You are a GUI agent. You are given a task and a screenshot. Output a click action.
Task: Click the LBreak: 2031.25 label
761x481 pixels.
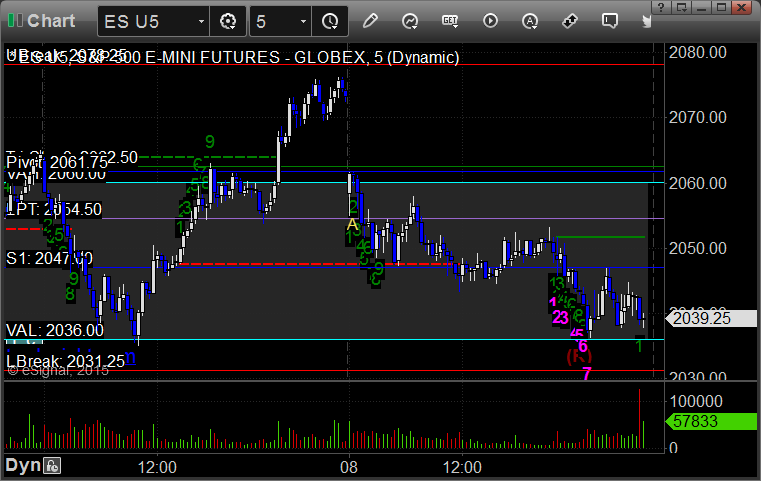click(66, 362)
